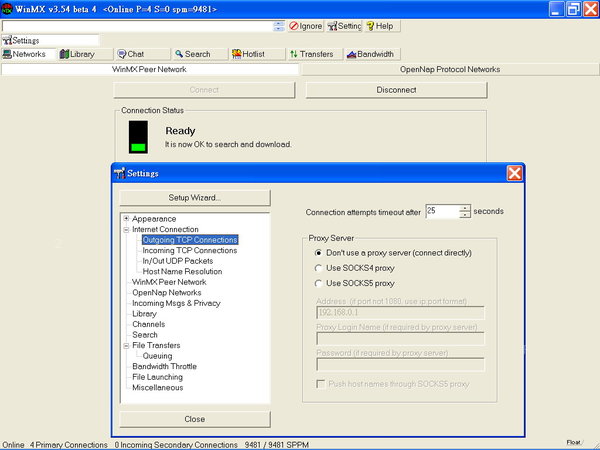This screenshot has height=450, width=600.
Task: Click the WinMX application icon in title bar
Action: tap(7, 9)
